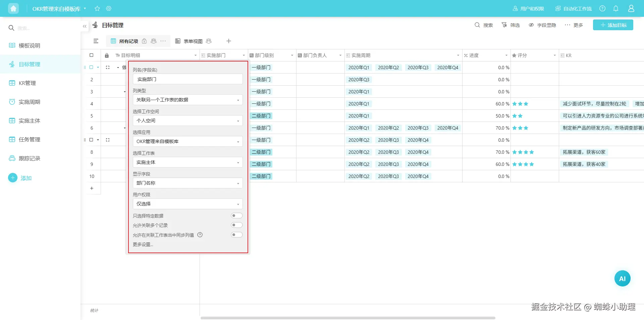Enable the 只选择特定数据 switch
Image resolution: width=644 pixels, height=320 pixels.
(x=237, y=216)
